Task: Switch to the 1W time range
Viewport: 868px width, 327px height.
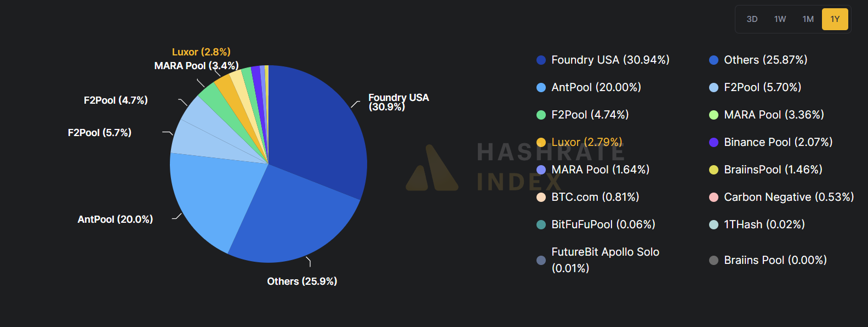Action: (x=780, y=19)
